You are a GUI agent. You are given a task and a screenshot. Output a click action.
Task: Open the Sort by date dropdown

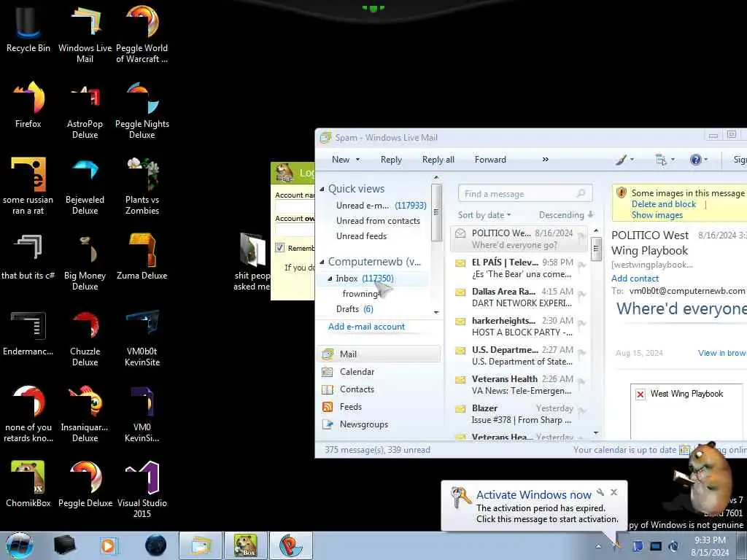[484, 215]
